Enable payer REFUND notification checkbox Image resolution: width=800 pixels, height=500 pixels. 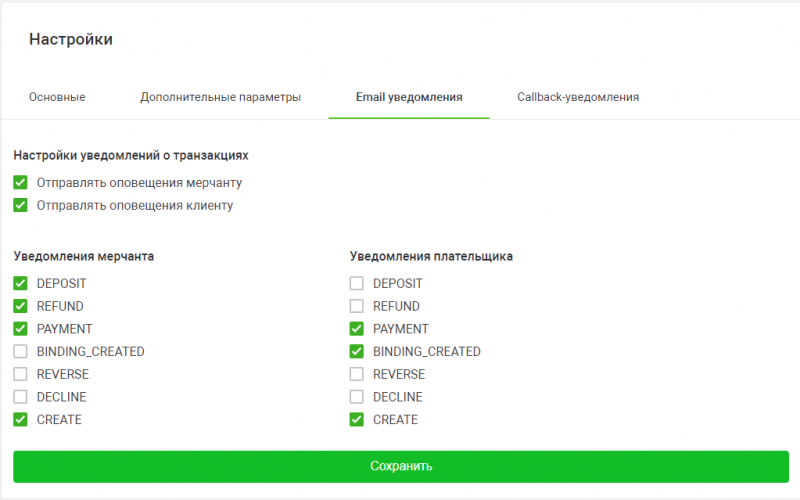[357, 306]
